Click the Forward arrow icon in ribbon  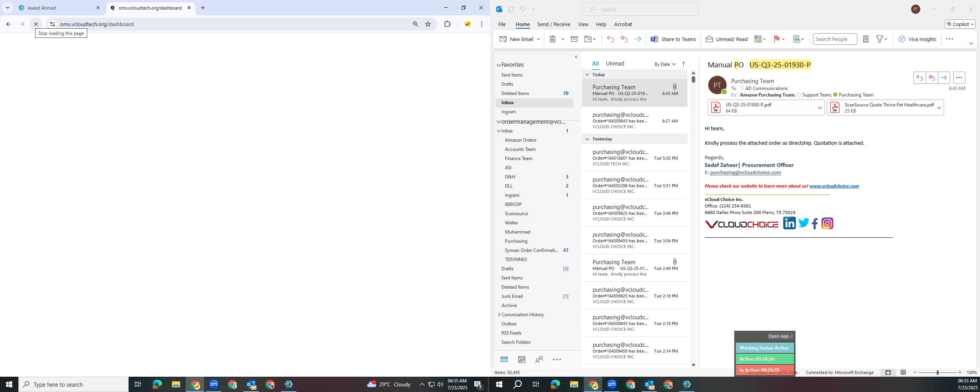637,39
